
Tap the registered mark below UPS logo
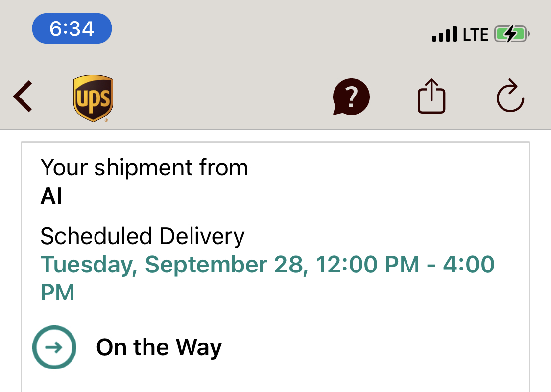pyautogui.click(x=106, y=120)
